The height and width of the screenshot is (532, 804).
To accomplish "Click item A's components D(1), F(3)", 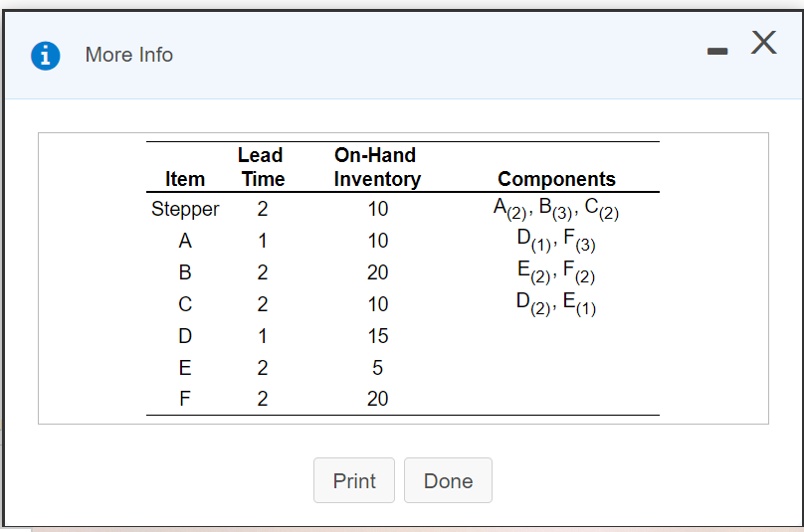I will [556, 241].
